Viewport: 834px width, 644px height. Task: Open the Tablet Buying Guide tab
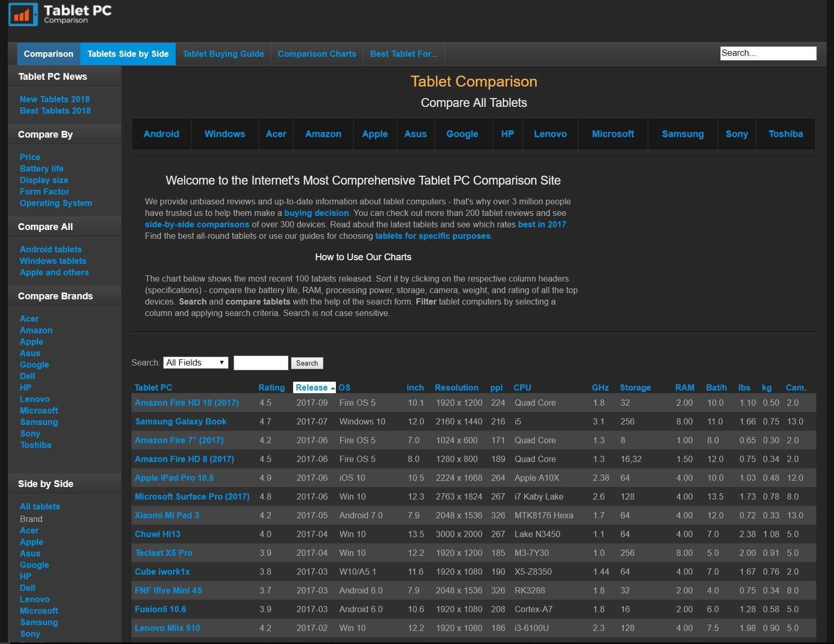click(223, 54)
